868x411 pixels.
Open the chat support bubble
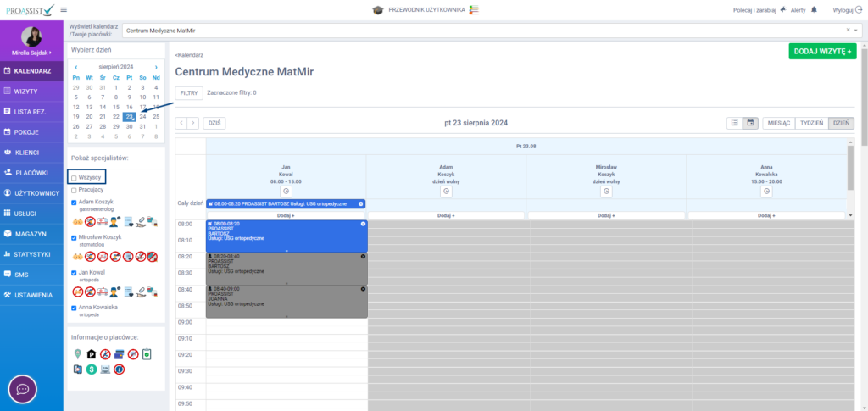click(x=23, y=389)
